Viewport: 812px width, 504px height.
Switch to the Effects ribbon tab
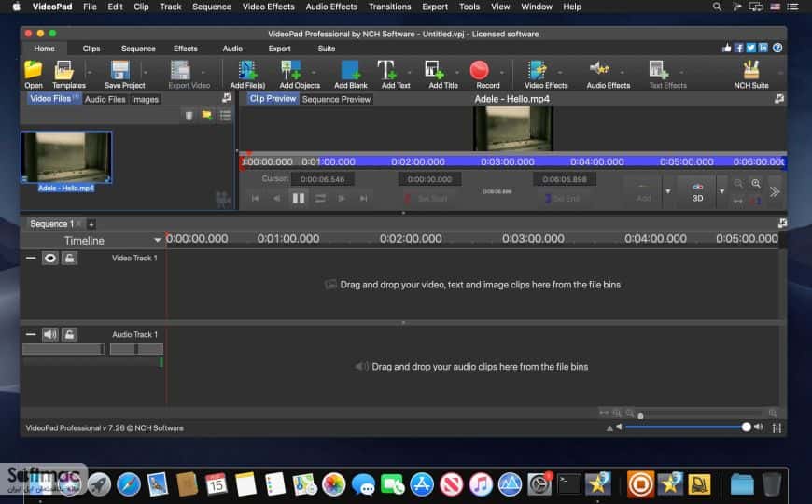tap(186, 49)
